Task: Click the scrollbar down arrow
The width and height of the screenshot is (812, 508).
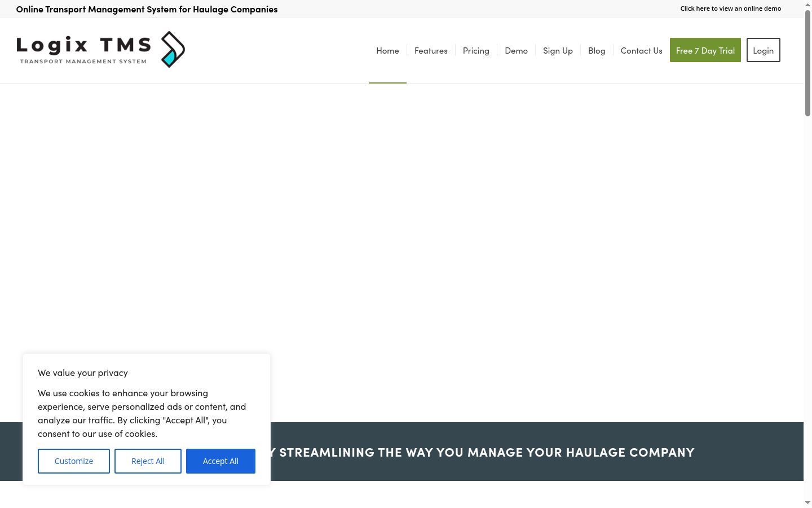Action: point(807,502)
